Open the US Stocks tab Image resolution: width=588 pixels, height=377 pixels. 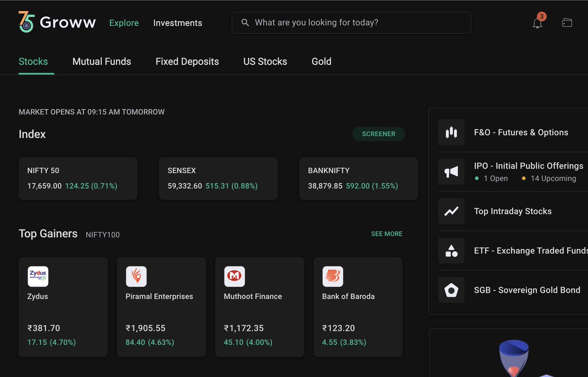[265, 61]
